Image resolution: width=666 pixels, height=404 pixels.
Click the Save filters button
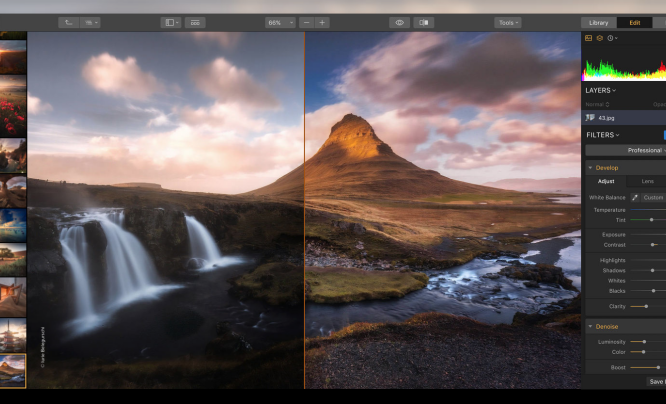[x=656, y=381]
